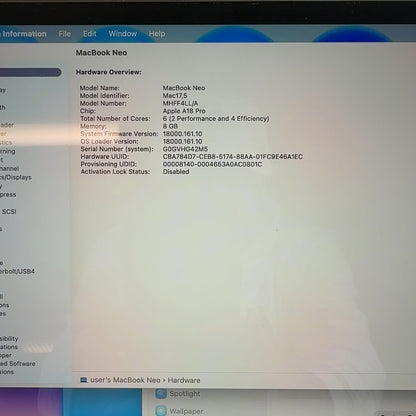Select Thunderbolt/USB4 in the sidebar

click(17, 271)
